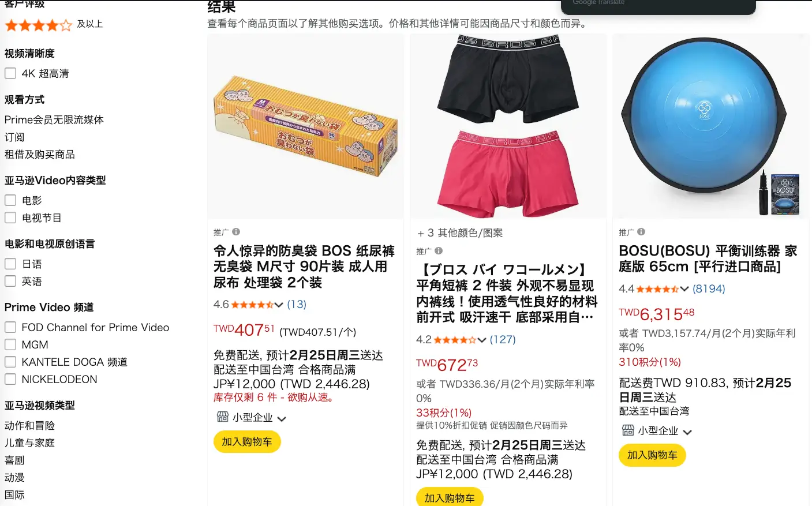812x506 pixels.
Task: Tick the MGM channel checkbox
Action: click(10, 344)
